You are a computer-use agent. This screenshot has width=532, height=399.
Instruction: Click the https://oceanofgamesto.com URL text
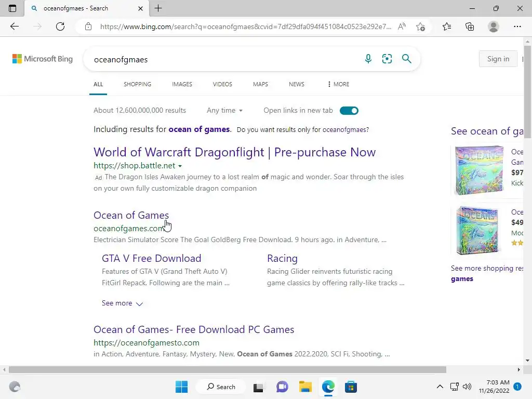click(147, 343)
